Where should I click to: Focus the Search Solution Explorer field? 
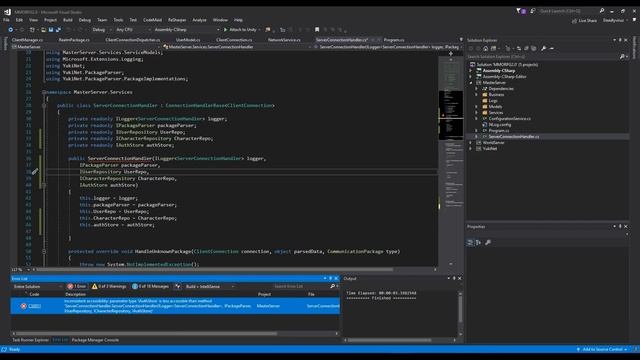(543, 57)
